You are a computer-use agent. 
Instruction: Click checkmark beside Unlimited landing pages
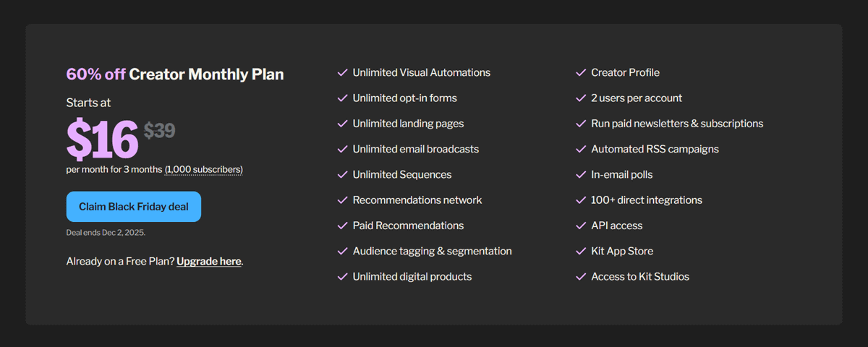343,124
